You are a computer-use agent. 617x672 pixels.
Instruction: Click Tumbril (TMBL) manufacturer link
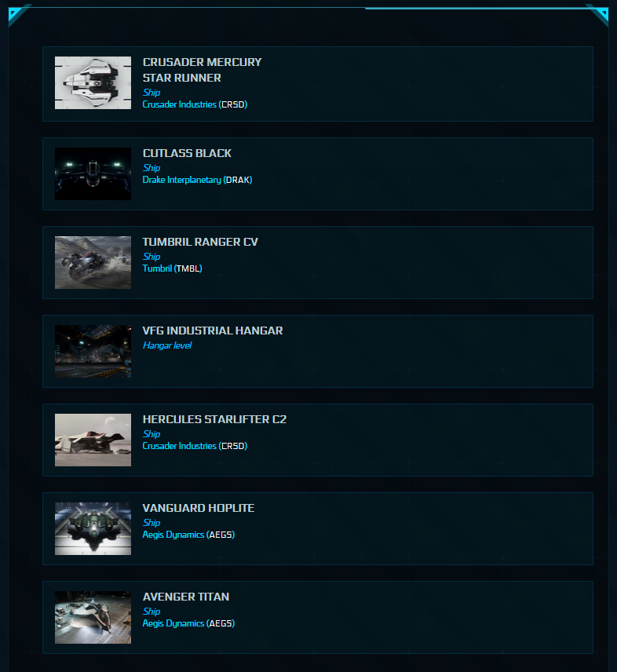coord(172,268)
